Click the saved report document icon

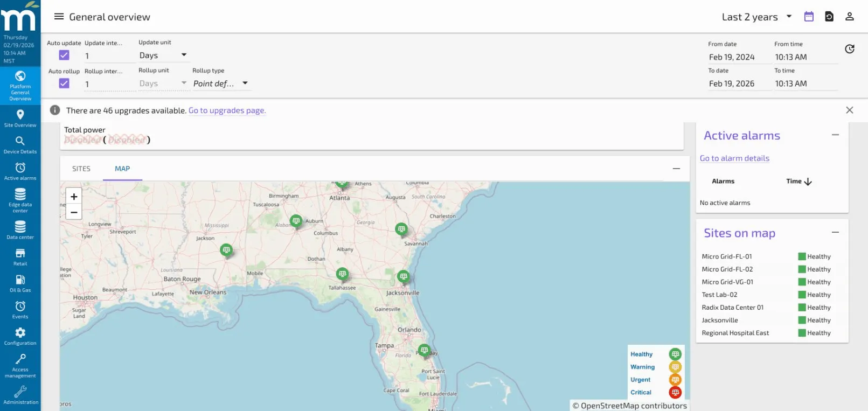click(829, 17)
